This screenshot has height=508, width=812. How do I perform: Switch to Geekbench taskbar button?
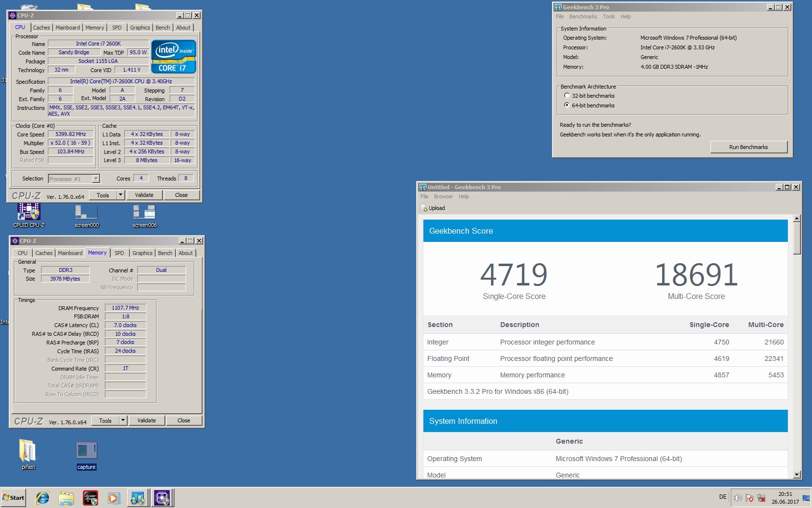(138, 497)
